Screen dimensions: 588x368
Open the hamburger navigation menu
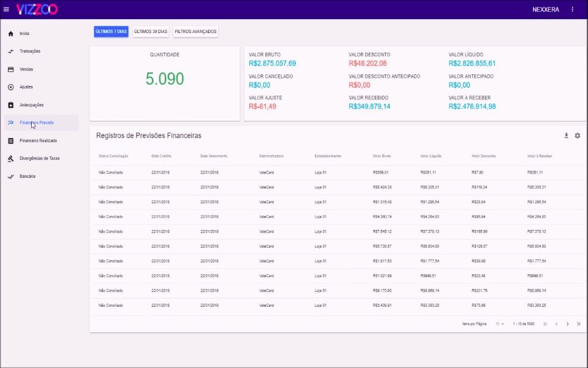click(6, 9)
